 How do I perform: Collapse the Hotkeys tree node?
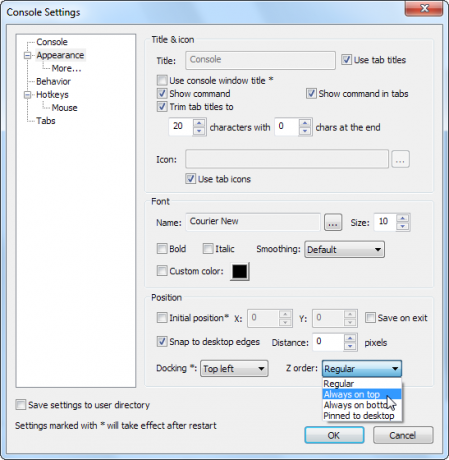(28, 95)
